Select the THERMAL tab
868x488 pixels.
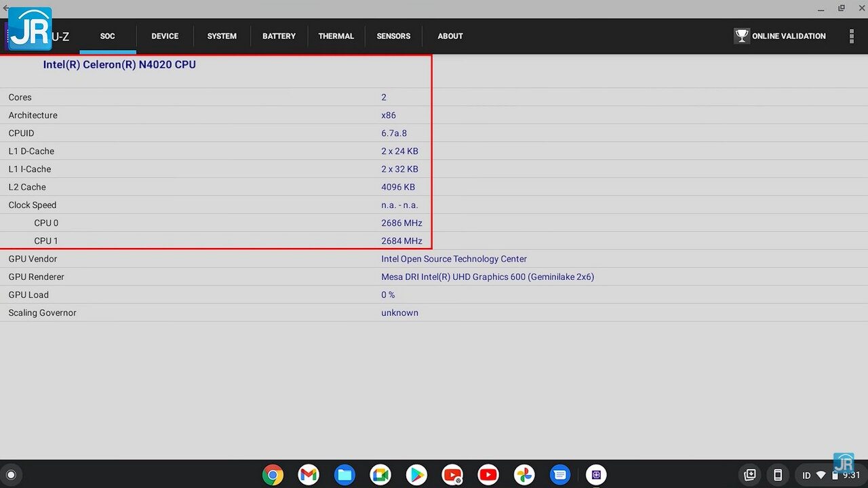click(336, 37)
